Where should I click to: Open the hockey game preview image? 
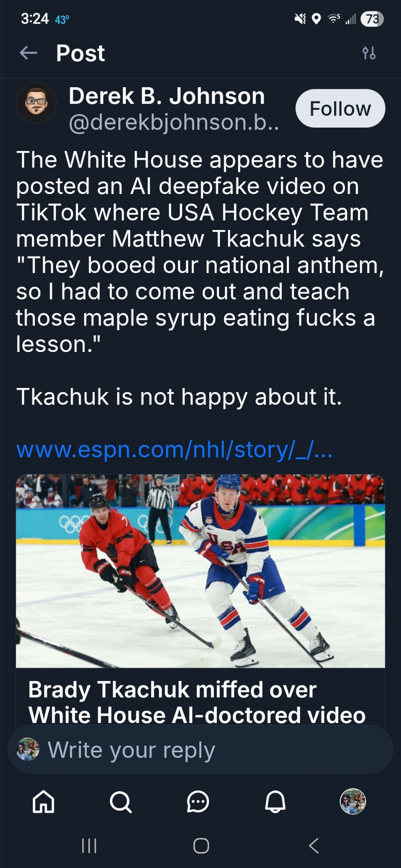200,571
